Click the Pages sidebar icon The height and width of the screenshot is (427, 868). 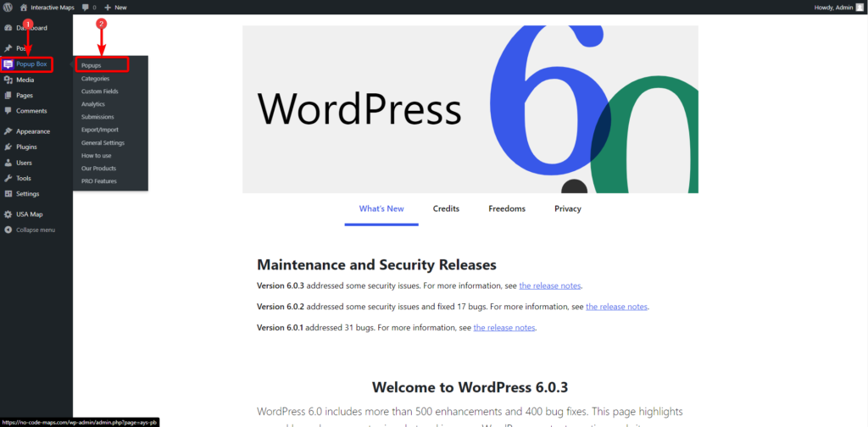[x=8, y=96]
